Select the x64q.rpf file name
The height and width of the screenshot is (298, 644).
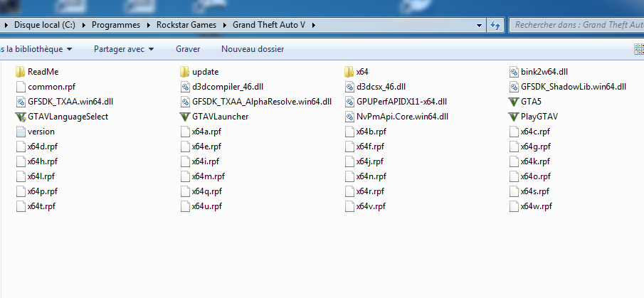tap(207, 191)
